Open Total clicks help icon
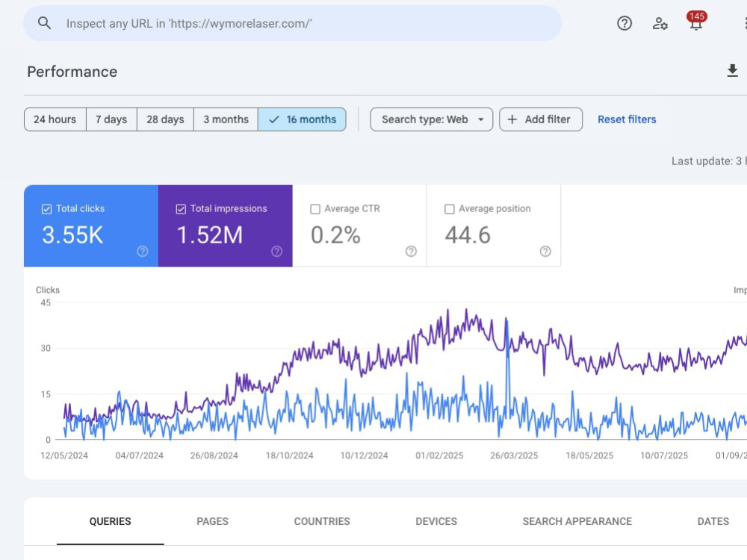 143,252
